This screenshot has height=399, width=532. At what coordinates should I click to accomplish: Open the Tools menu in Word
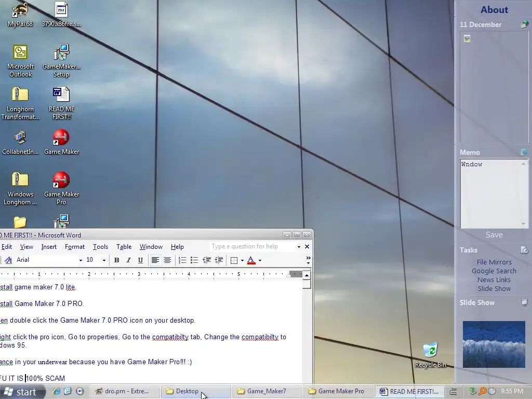[x=100, y=247]
